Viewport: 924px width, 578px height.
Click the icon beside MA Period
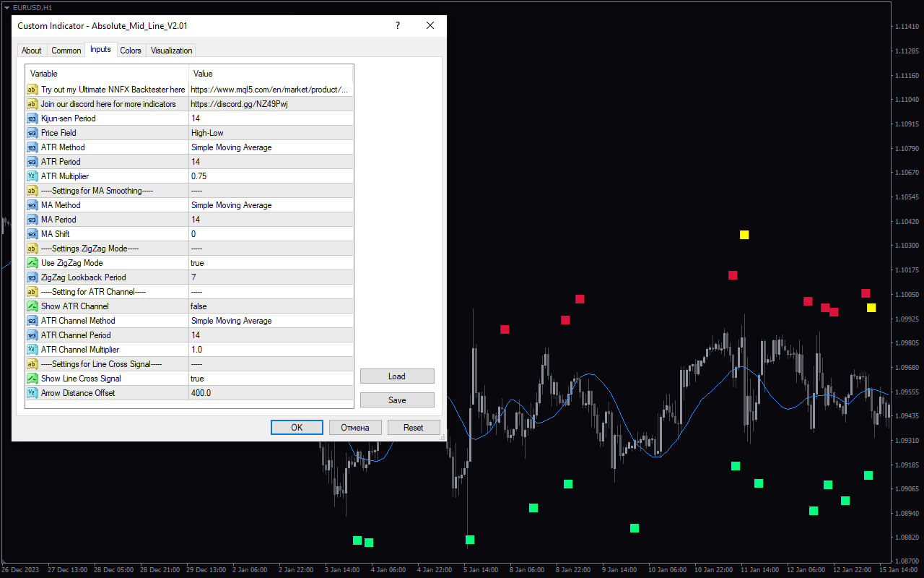[32, 220]
